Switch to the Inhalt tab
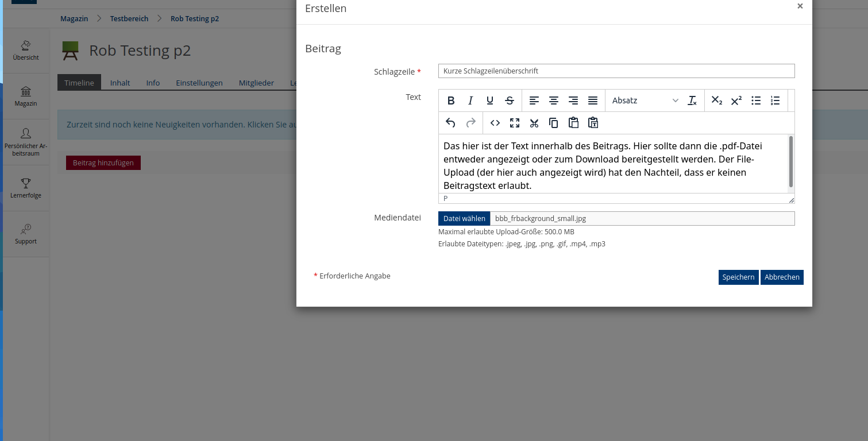The image size is (868, 441). tap(120, 83)
